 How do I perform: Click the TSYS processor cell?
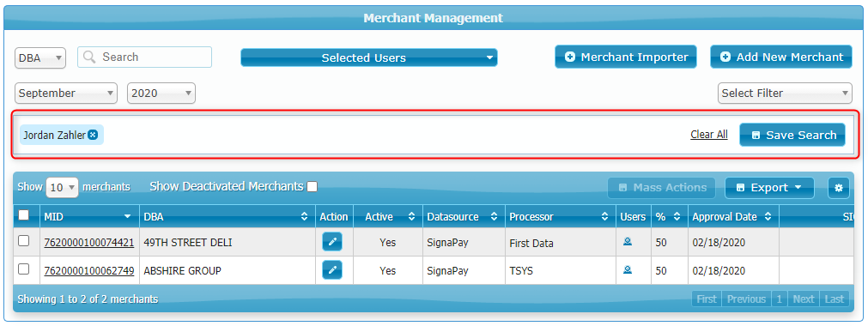tap(561, 270)
